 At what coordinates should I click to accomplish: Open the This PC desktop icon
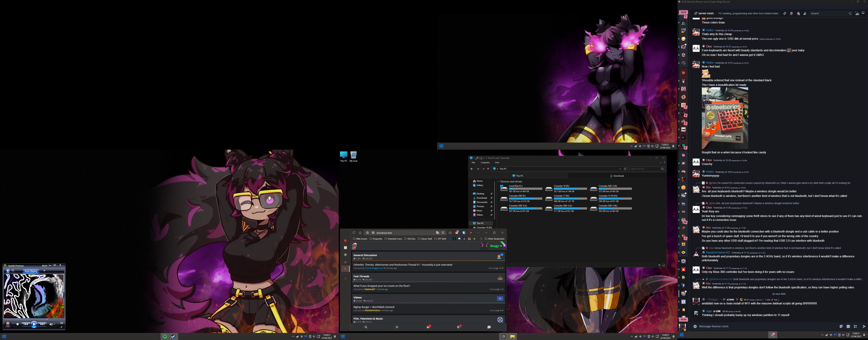click(x=343, y=157)
